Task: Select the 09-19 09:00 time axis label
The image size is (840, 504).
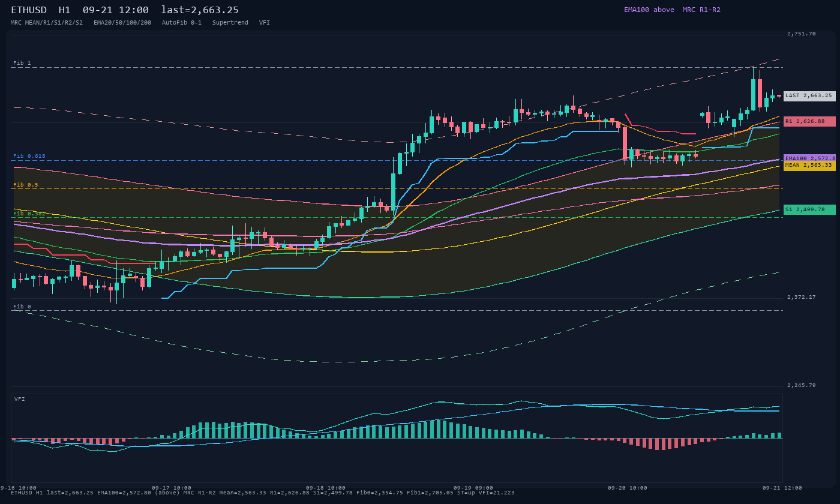Action: coord(473,488)
